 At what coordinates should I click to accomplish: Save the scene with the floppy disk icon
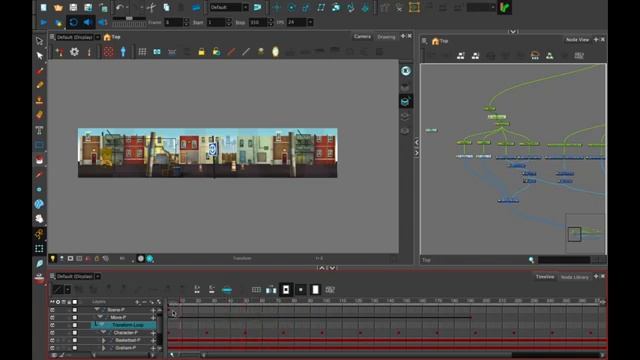(x=73, y=7)
